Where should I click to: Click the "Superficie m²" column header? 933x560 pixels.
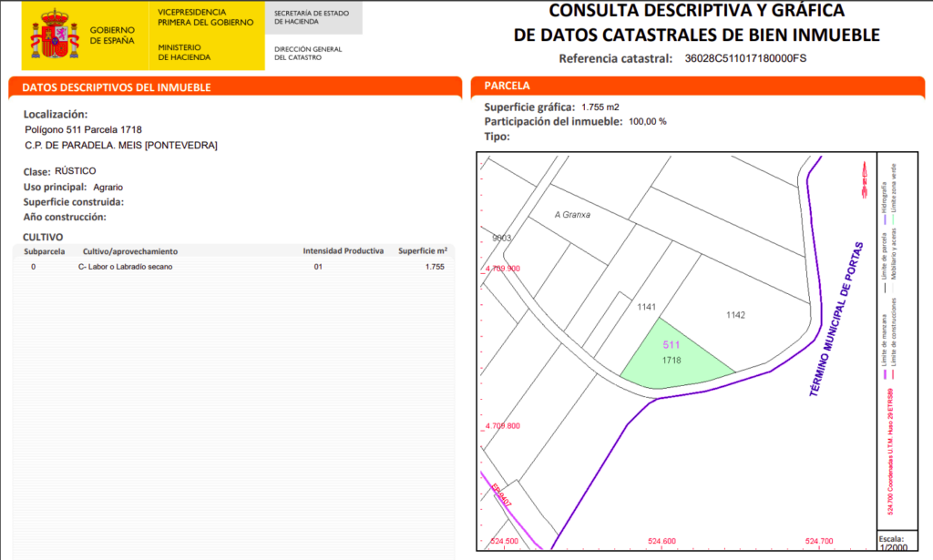tap(423, 251)
